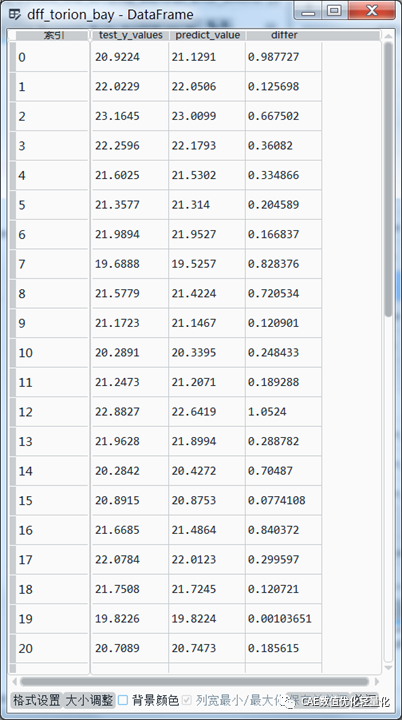Image resolution: width=402 pixels, height=720 pixels.
Task: Click the 索引 index column header
Action: [52, 35]
